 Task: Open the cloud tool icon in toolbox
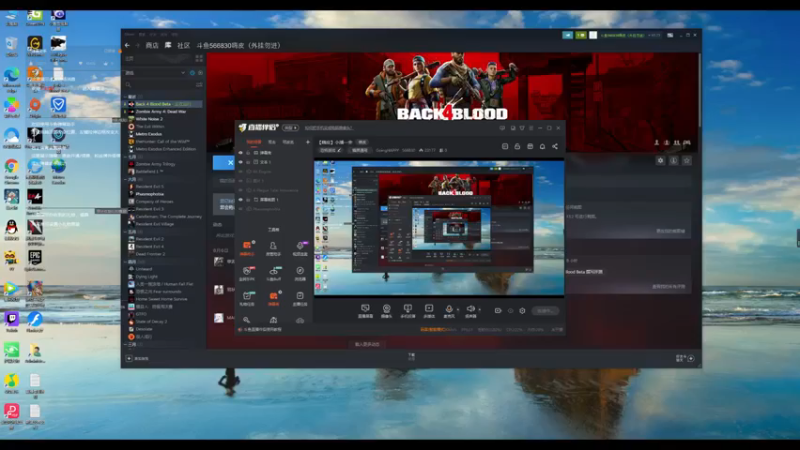point(300,320)
